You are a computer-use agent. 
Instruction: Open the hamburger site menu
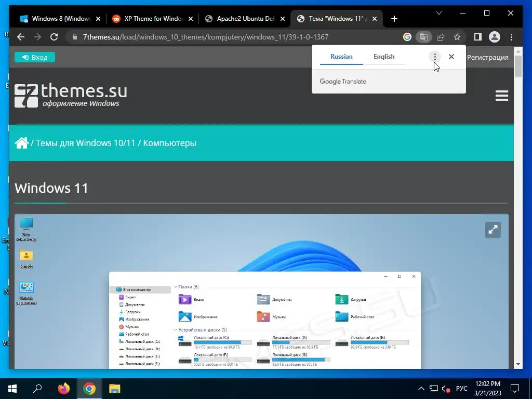(501, 96)
